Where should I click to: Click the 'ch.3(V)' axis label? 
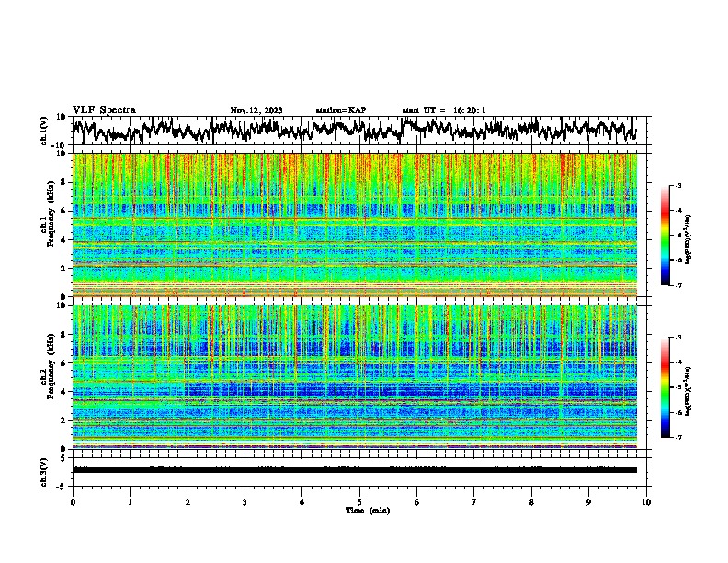[44, 472]
